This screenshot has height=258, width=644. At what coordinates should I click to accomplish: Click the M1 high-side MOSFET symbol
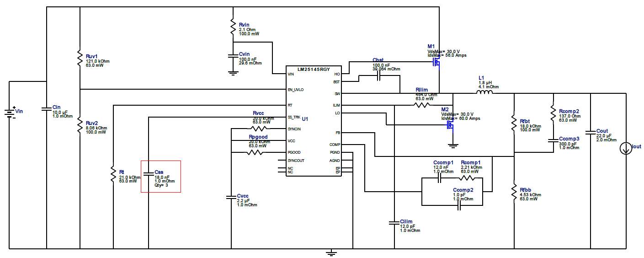click(x=436, y=62)
